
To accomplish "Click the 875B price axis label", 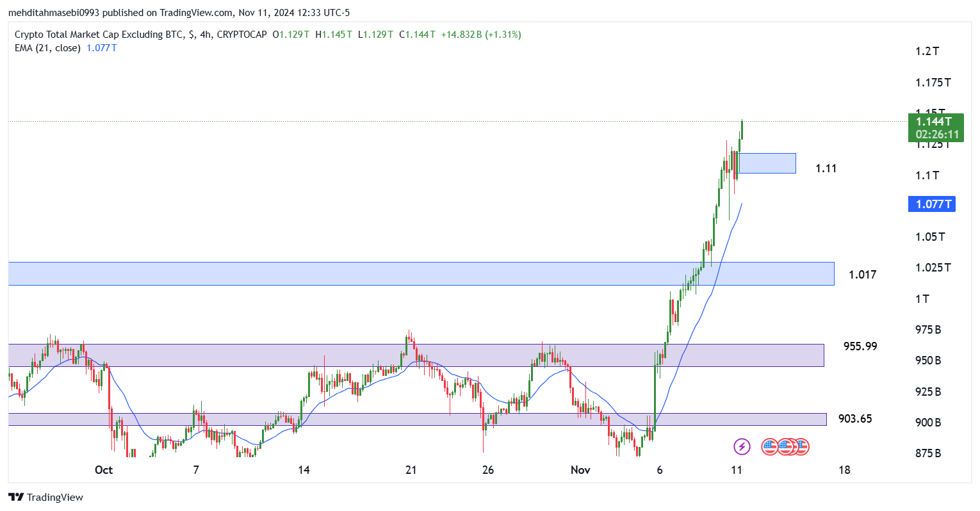I will pos(928,453).
